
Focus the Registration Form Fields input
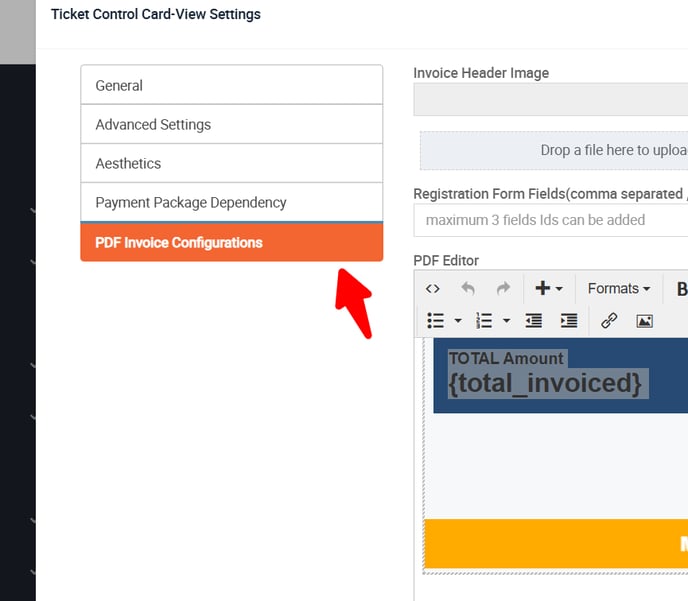point(551,220)
